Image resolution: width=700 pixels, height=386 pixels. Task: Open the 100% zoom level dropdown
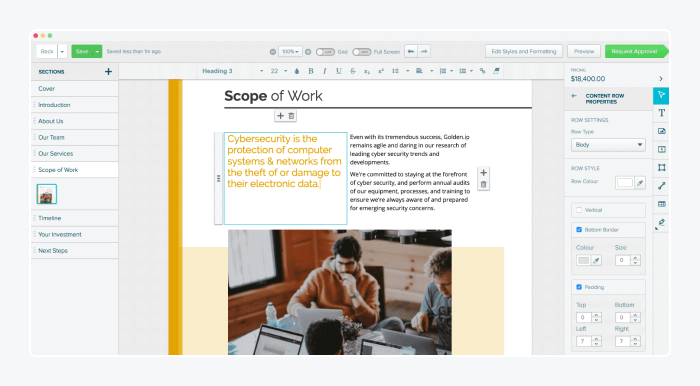[290, 52]
